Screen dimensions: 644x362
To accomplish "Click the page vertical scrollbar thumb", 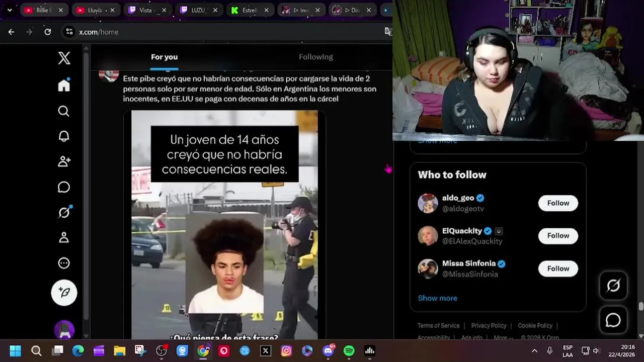I will point(640,306).
